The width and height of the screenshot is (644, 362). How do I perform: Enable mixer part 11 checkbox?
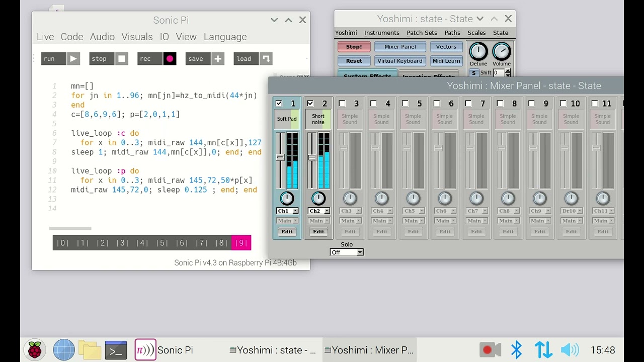click(x=595, y=104)
